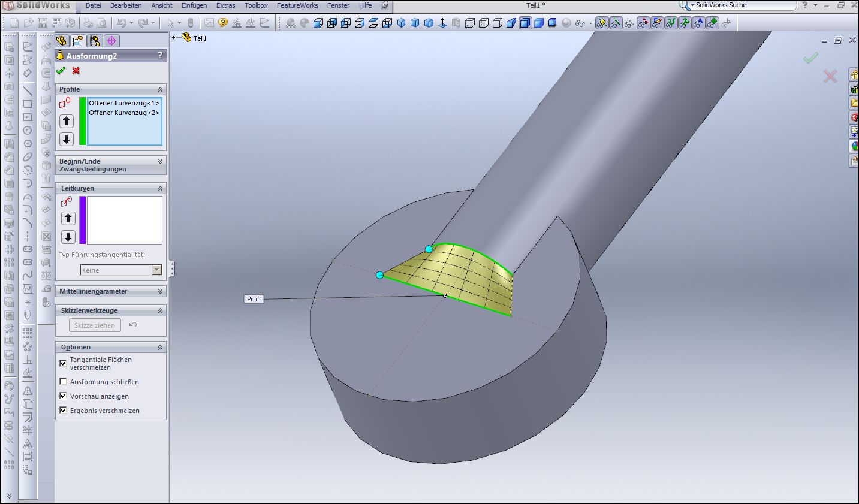Toggle Ergebnis verschmelzen checkbox

[x=63, y=411]
